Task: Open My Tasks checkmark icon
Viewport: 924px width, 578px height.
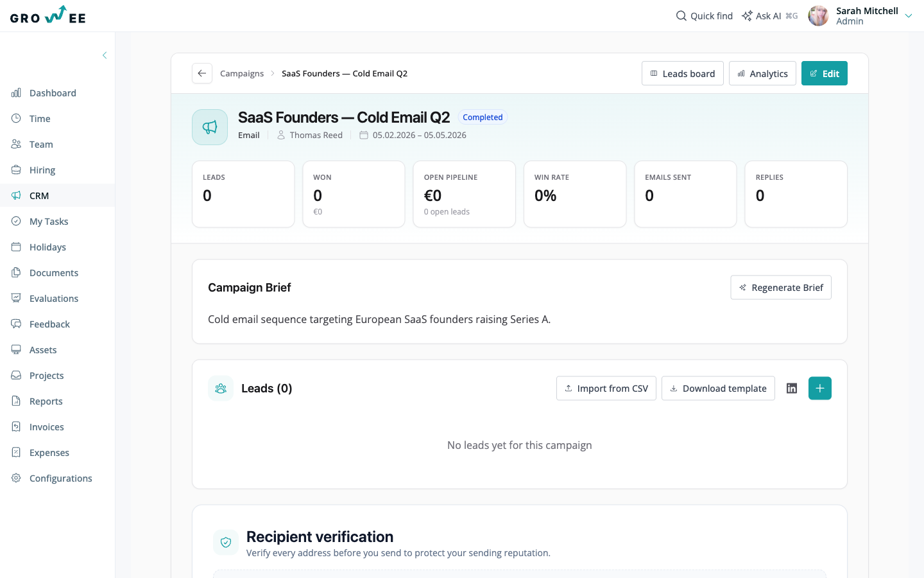Action: point(16,222)
